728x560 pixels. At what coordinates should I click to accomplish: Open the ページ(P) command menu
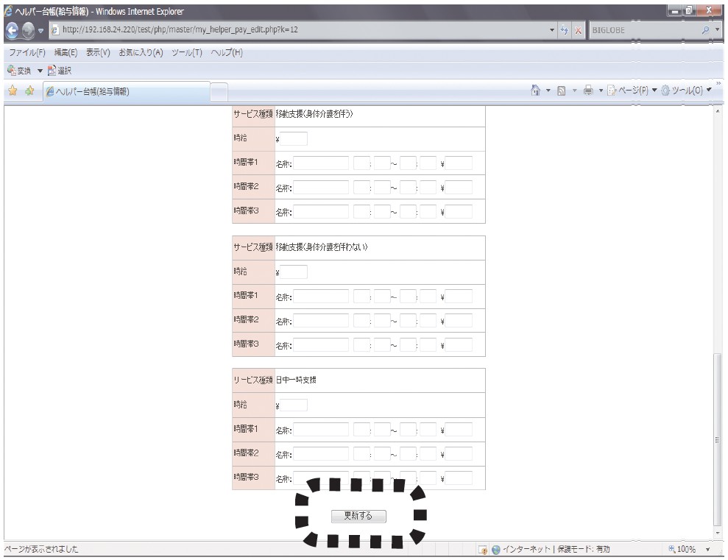632,91
